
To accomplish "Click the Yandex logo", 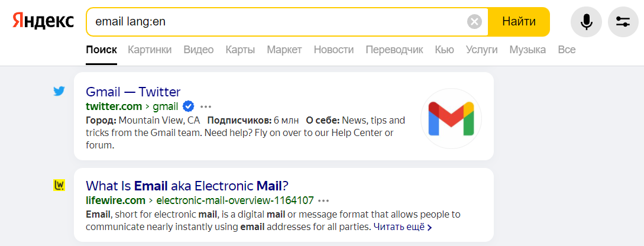I will 43,21.
